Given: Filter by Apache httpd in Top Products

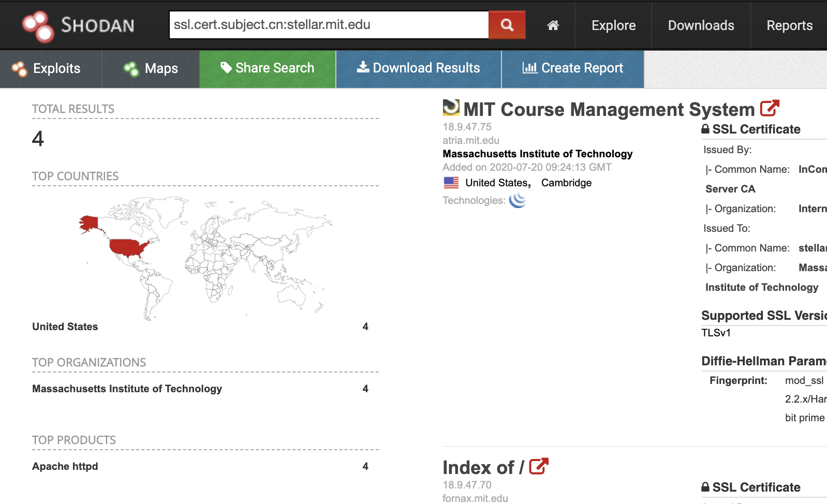Looking at the screenshot, I should tap(65, 466).
